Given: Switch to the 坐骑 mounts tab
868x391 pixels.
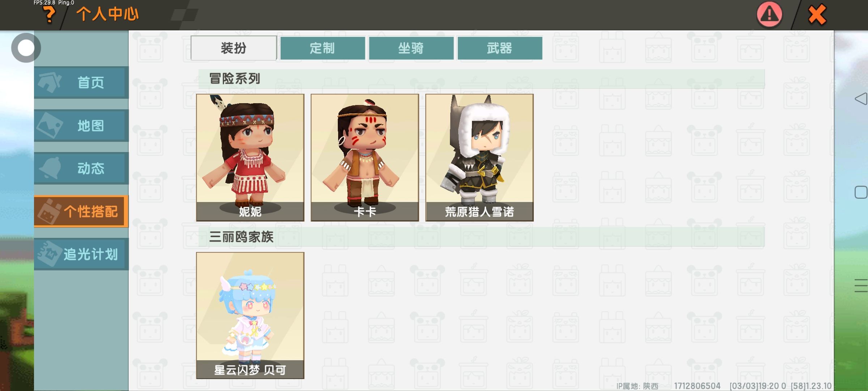Looking at the screenshot, I should 411,48.
